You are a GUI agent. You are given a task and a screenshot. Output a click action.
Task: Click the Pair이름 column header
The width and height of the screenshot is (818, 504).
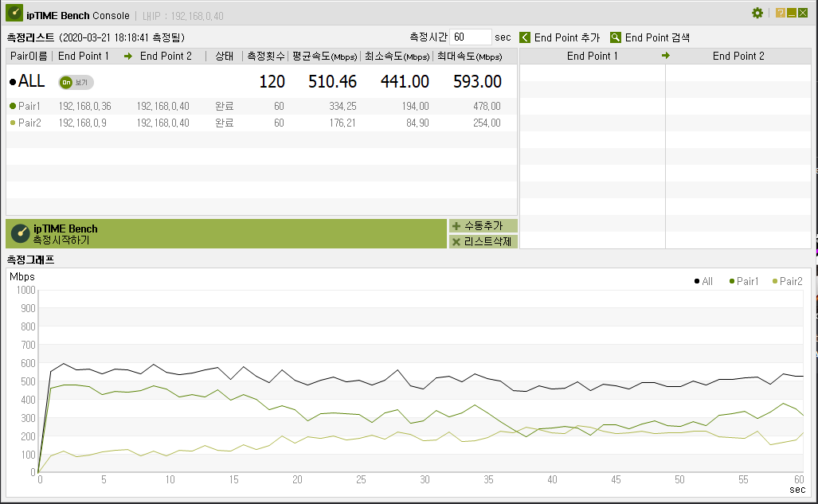(29, 56)
